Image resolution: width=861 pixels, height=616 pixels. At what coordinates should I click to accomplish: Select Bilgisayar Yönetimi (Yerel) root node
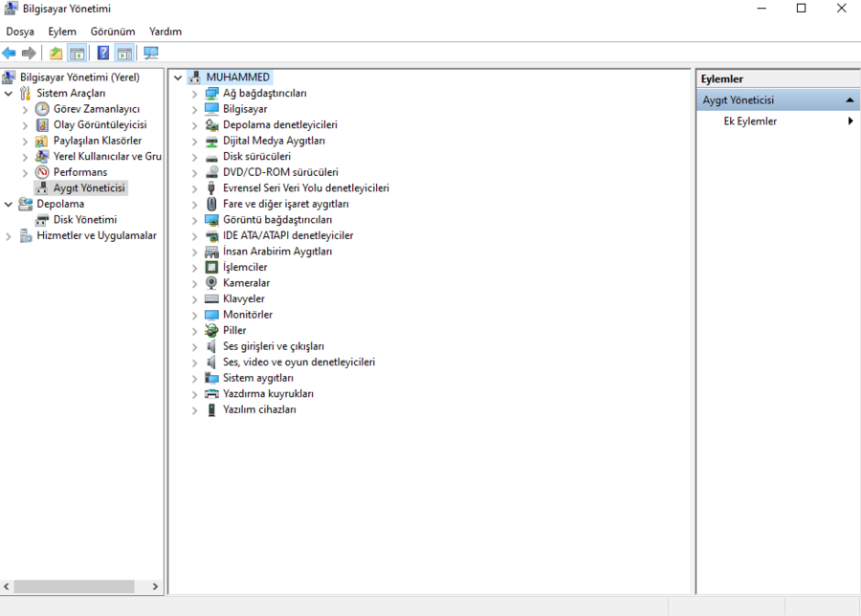[79, 77]
